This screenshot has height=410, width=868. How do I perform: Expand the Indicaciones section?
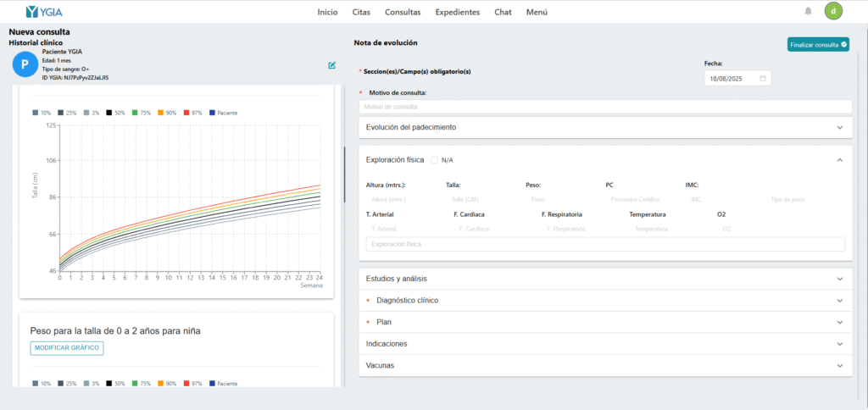(x=605, y=344)
